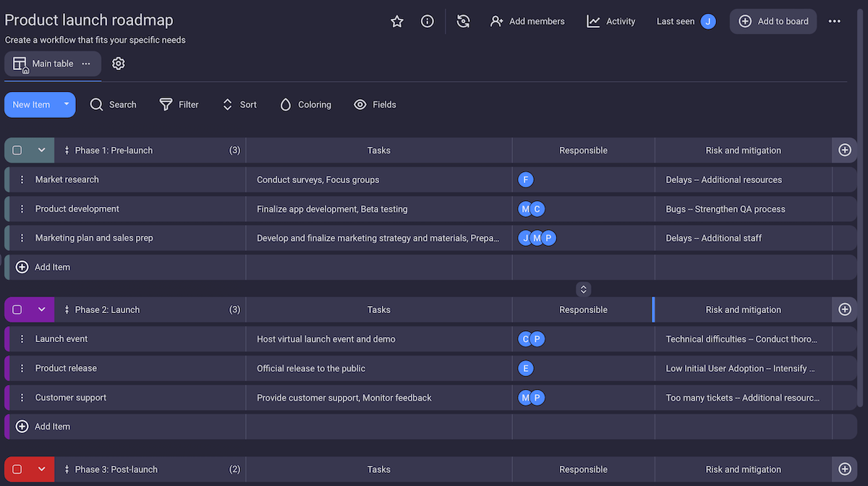868x486 pixels.
Task: Click Add members
Action: pyautogui.click(x=527, y=21)
